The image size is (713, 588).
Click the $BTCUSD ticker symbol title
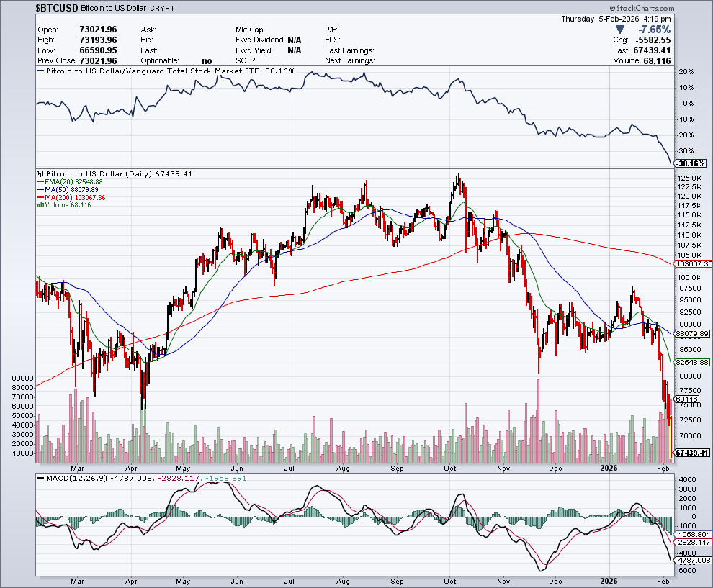click(x=56, y=7)
